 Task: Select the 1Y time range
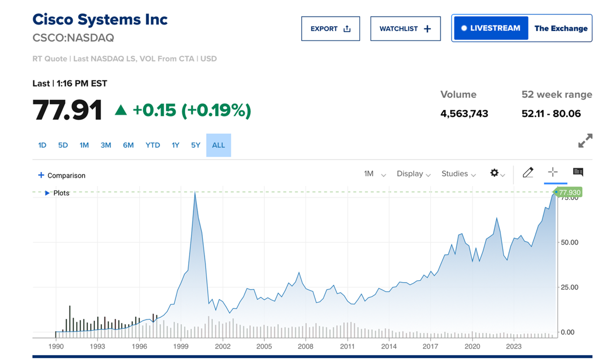click(x=176, y=145)
